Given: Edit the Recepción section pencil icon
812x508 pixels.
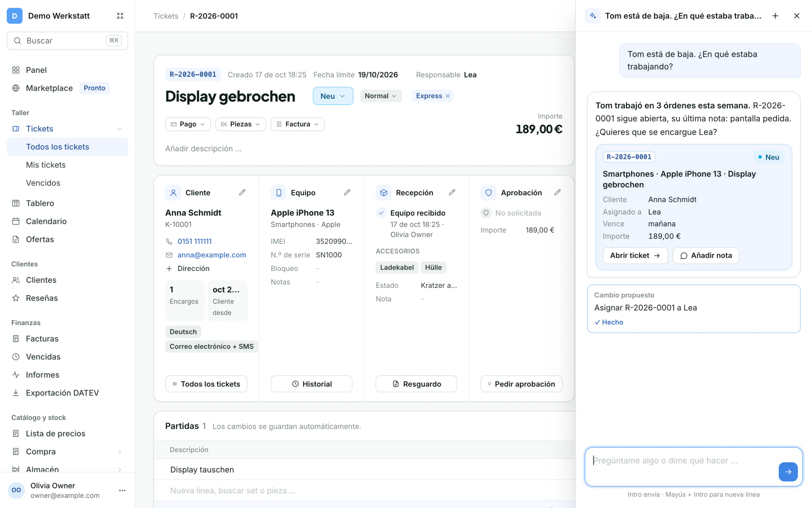Looking at the screenshot, I should pyautogui.click(x=452, y=192).
